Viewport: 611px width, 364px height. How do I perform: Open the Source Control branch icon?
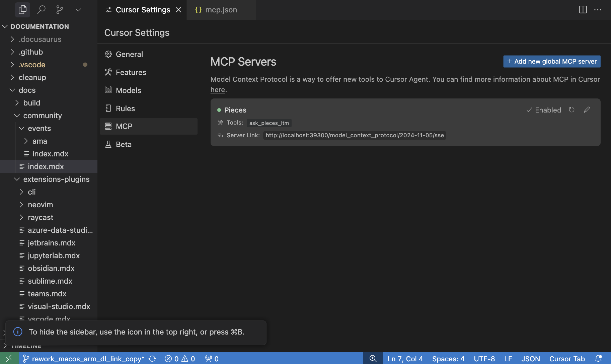coord(60,10)
